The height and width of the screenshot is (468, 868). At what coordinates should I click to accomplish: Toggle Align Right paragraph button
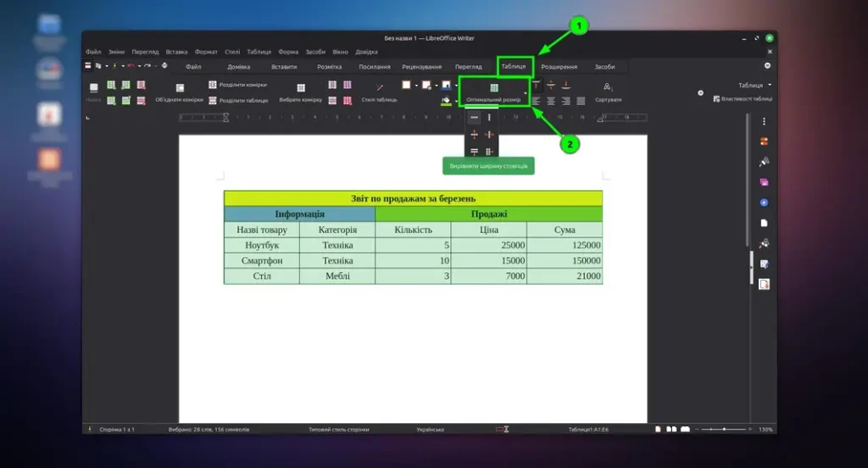point(565,101)
